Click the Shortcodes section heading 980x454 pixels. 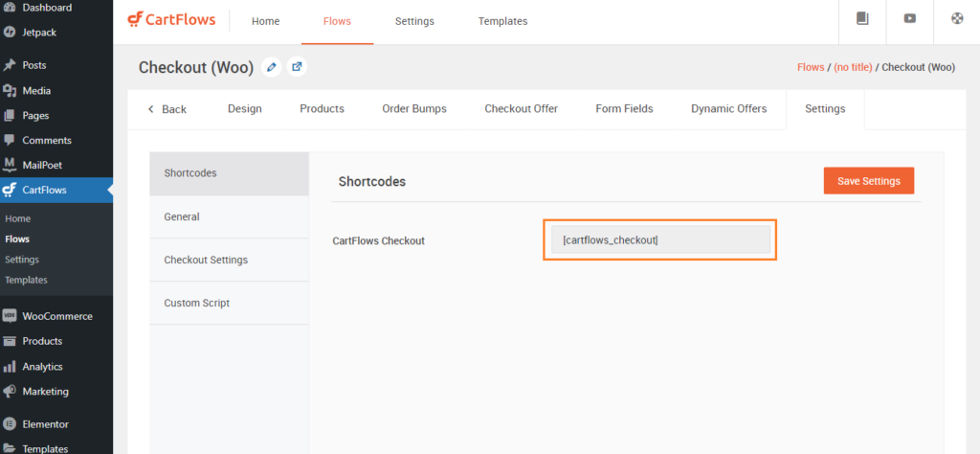click(x=372, y=182)
